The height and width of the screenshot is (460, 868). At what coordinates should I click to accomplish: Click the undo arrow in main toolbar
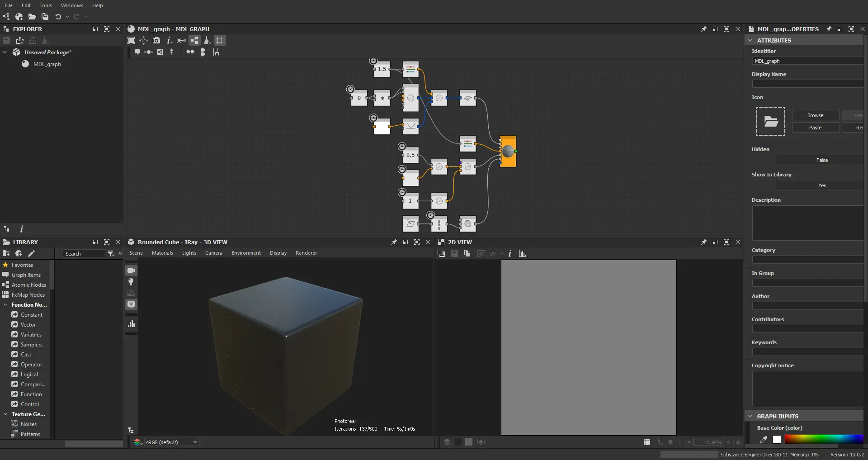[58, 17]
